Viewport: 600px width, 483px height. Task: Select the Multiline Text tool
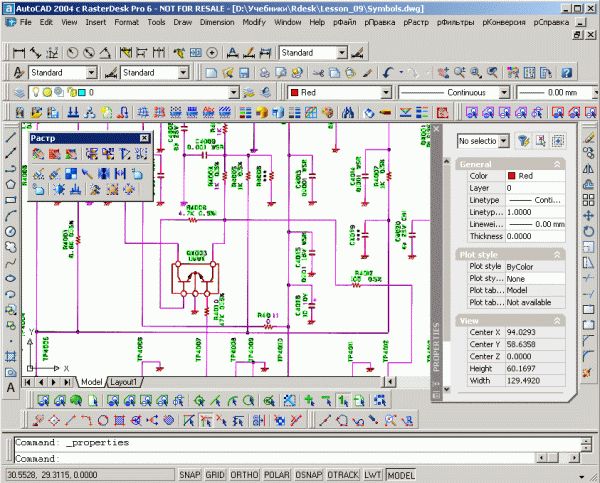click(11, 388)
